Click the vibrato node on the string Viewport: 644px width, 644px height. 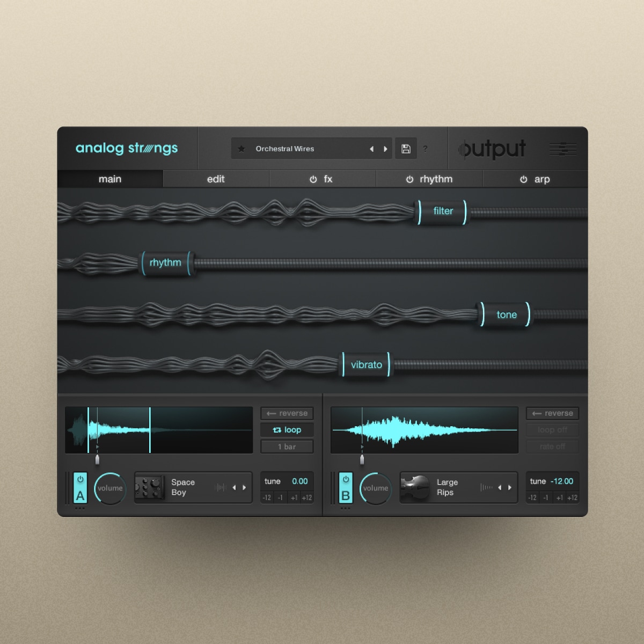coord(367,364)
